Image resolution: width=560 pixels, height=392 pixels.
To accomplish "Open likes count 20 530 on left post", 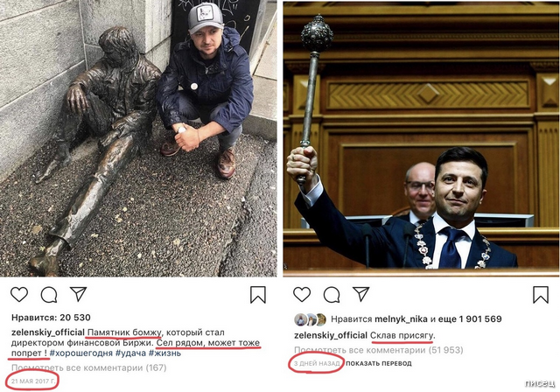I will coord(51,318).
